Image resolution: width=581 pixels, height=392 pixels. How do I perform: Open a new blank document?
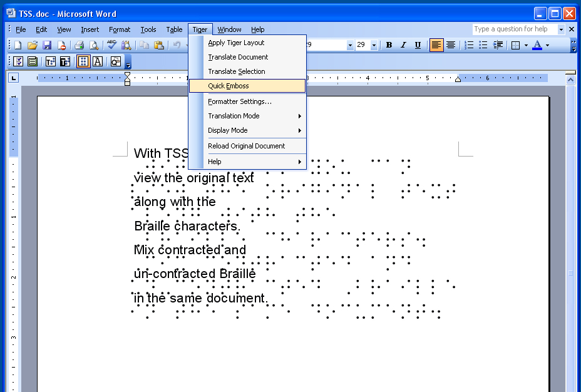click(17, 45)
